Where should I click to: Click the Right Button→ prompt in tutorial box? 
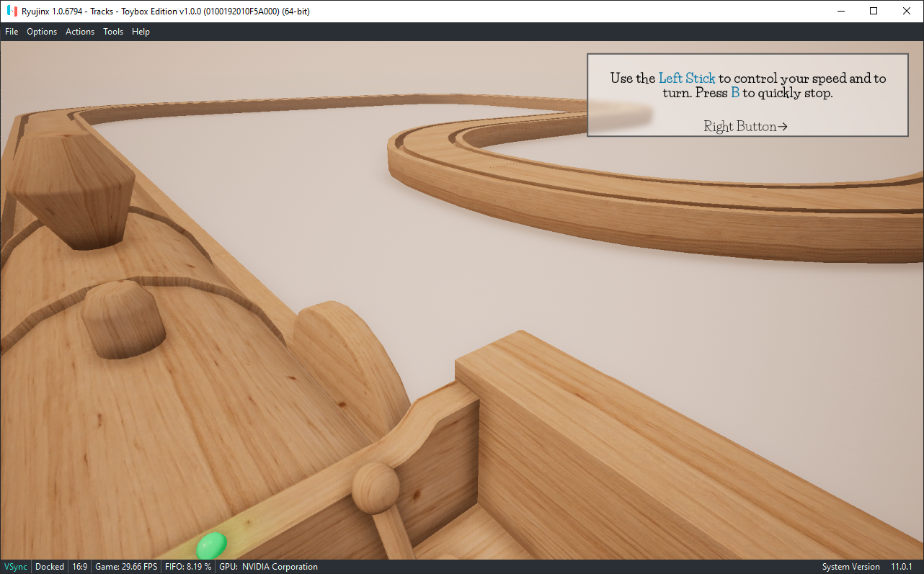746,127
